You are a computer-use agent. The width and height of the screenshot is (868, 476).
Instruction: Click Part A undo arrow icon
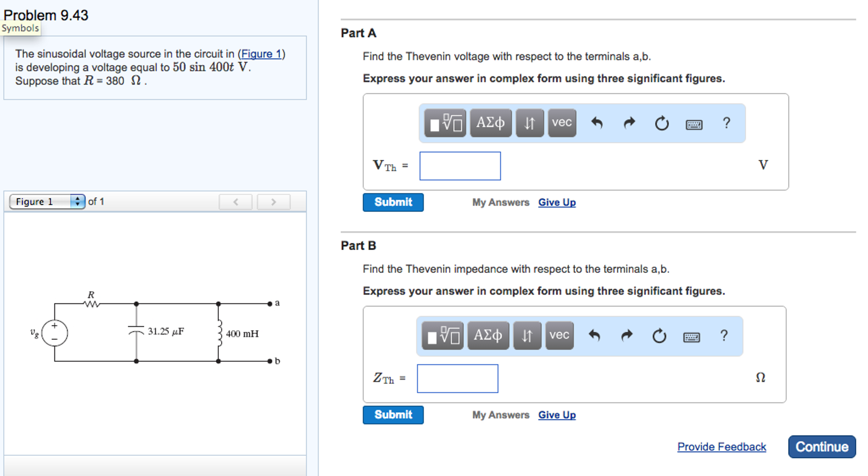pyautogui.click(x=597, y=123)
